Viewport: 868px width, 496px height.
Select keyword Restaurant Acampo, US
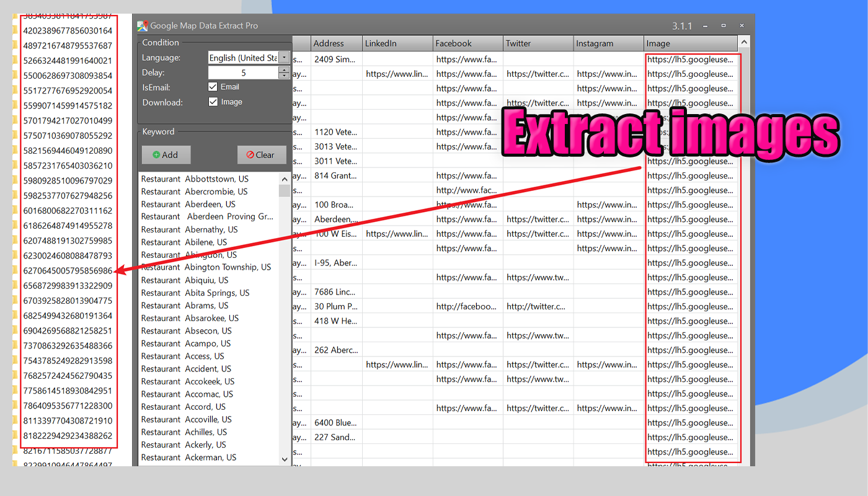[x=186, y=343]
